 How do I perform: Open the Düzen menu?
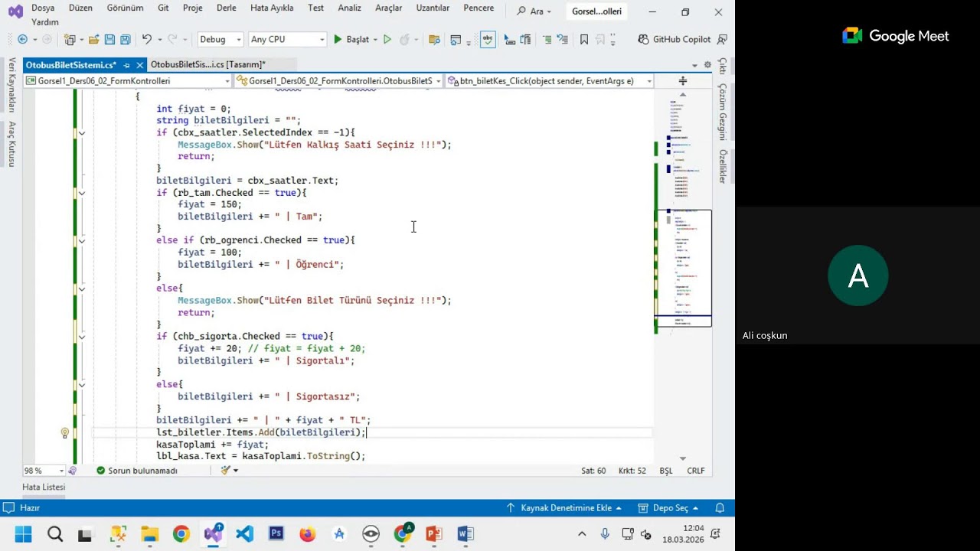[80, 8]
